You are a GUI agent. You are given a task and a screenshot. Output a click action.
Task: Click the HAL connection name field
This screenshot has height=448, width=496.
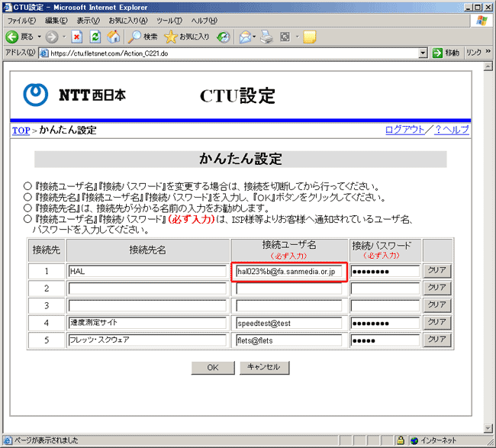(x=147, y=271)
